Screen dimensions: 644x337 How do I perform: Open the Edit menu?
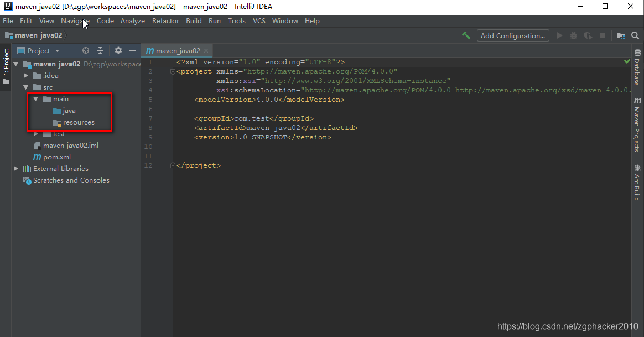click(x=26, y=21)
